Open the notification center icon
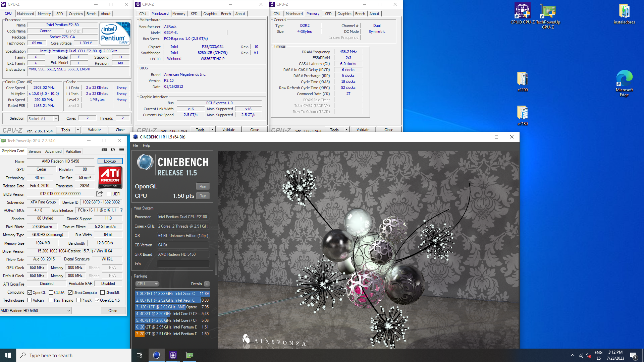The image size is (644, 362). click(x=634, y=355)
